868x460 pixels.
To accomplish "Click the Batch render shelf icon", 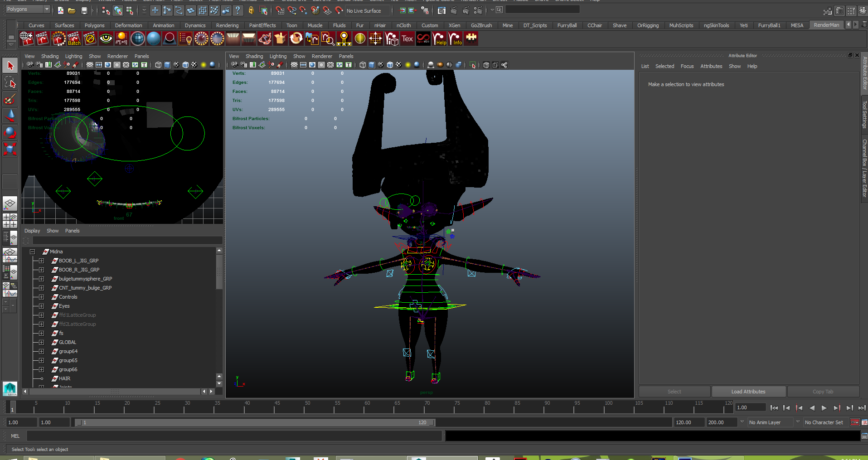I will pyautogui.click(x=74, y=39).
